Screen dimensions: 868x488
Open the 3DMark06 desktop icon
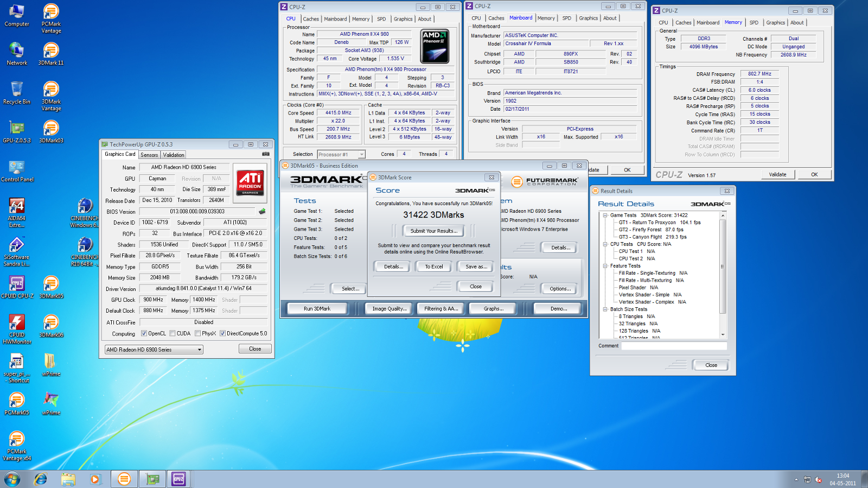tap(51, 326)
